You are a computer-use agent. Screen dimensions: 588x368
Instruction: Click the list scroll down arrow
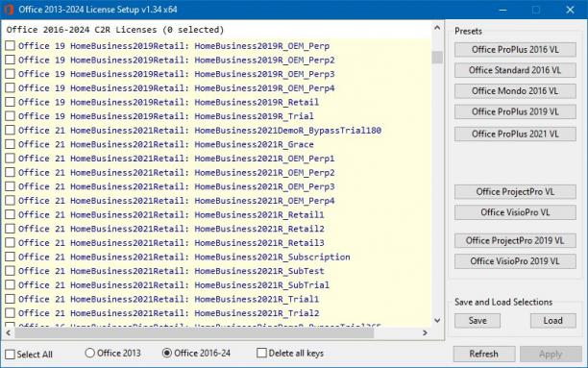click(x=437, y=320)
